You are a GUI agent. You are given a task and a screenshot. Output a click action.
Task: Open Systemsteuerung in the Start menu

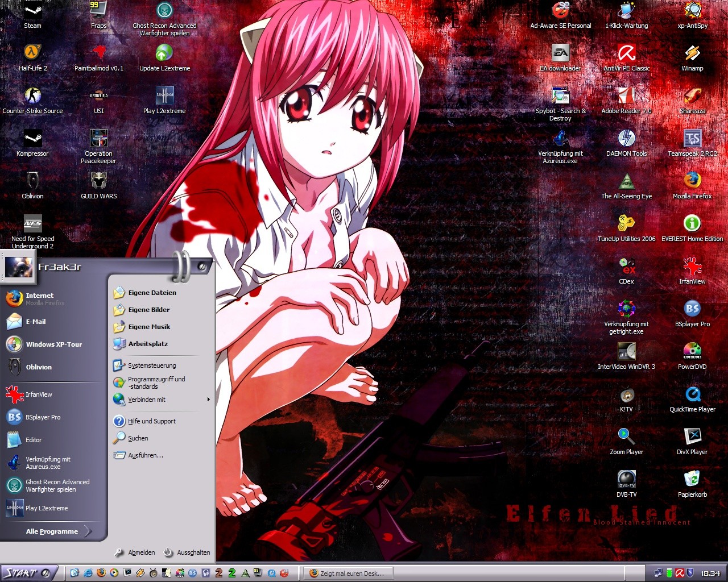[152, 365]
